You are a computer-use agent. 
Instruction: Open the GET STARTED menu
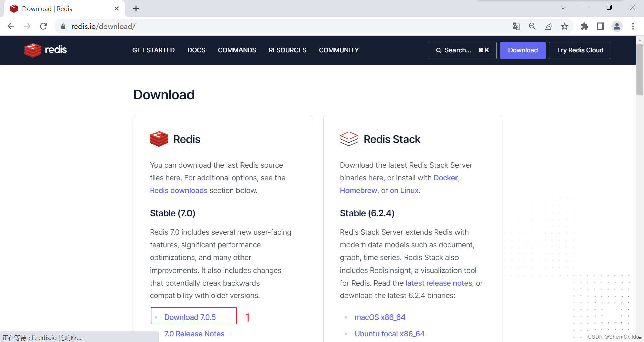coord(154,50)
